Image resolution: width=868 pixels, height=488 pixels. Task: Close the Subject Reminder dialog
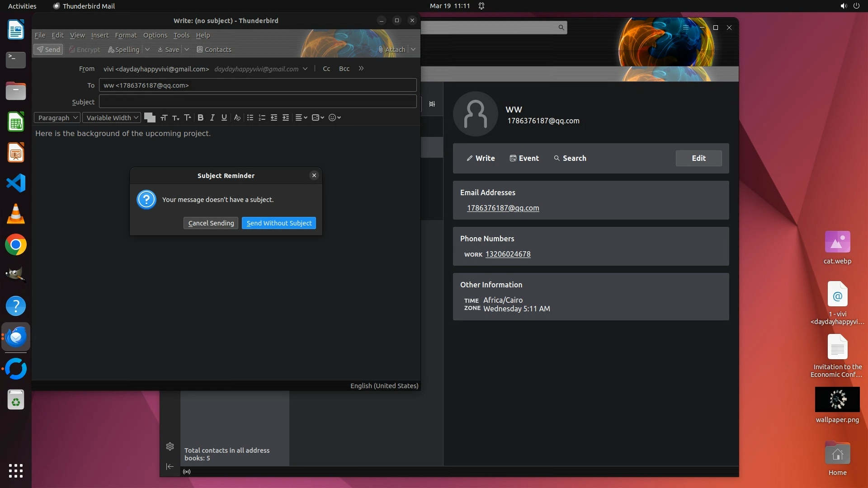[x=314, y=175]
